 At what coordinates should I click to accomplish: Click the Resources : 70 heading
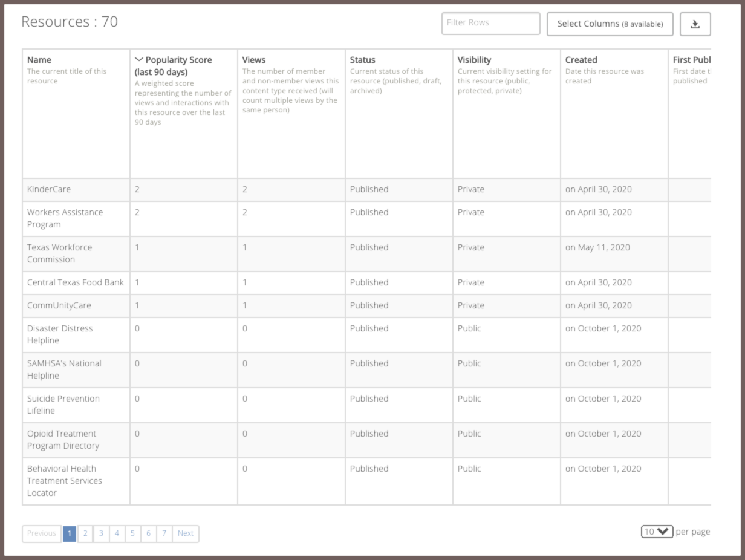tap(70, 22)
